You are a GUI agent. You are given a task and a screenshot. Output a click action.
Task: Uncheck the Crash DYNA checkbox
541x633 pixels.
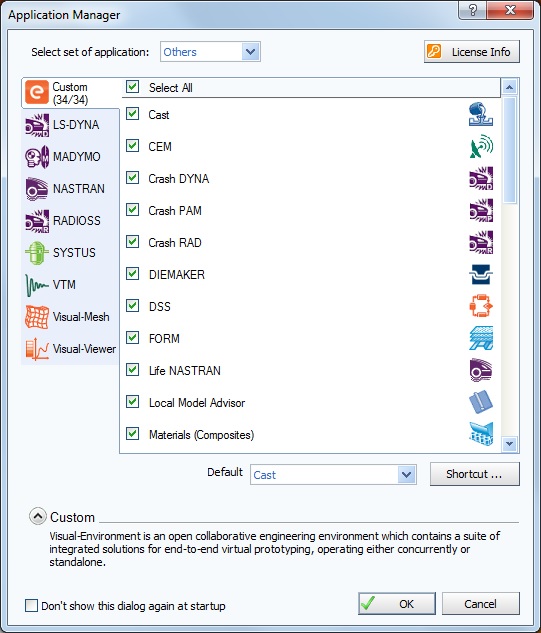tap(132, 178)
